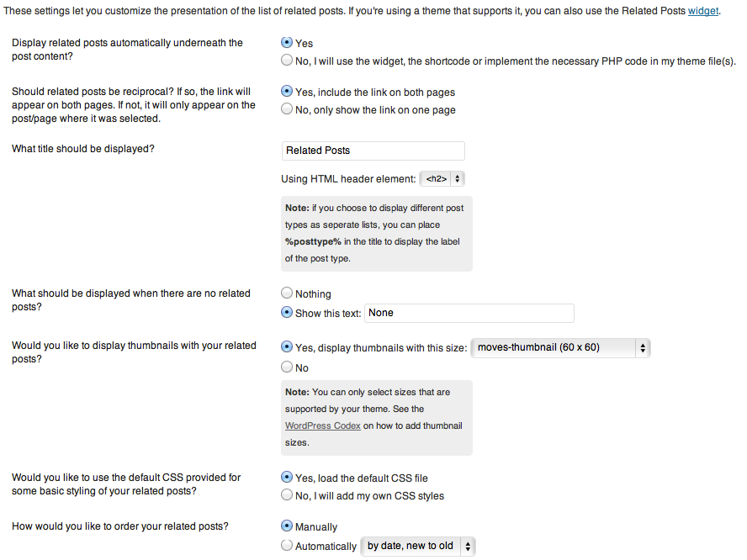
Task: Open the WordPress Codex link
Action: [x=323, y=425]
